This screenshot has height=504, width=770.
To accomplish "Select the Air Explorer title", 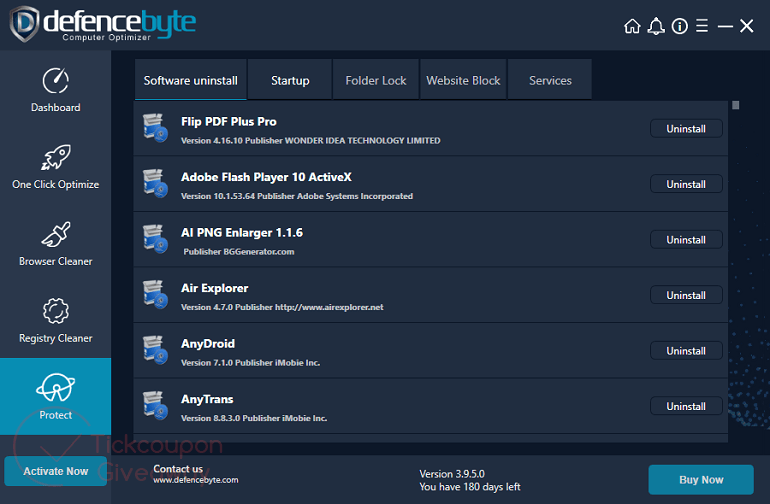I will (x=215, y=288).
